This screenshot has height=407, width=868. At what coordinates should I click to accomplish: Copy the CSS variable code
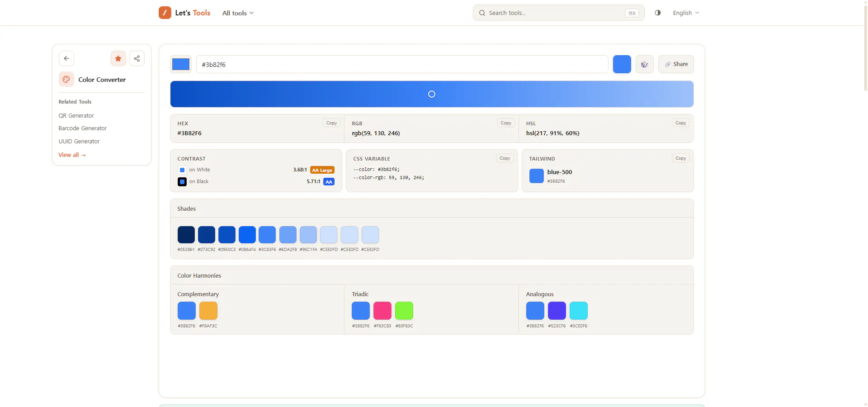click(505, 158)
